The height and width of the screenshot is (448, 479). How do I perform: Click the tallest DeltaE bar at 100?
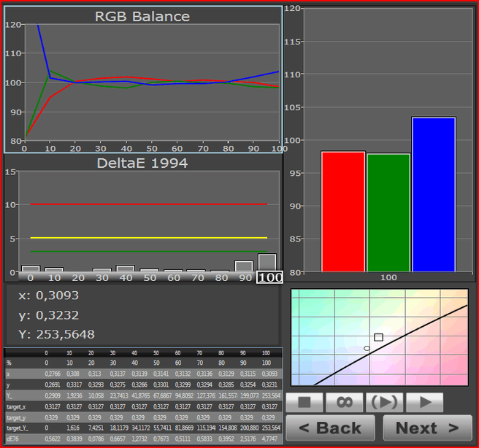point(267,263)
